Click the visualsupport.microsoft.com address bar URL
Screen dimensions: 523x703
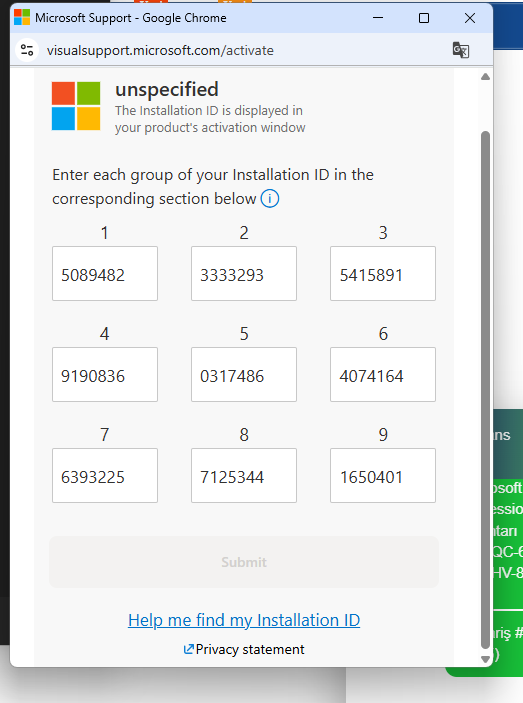[x=160, y=50]
